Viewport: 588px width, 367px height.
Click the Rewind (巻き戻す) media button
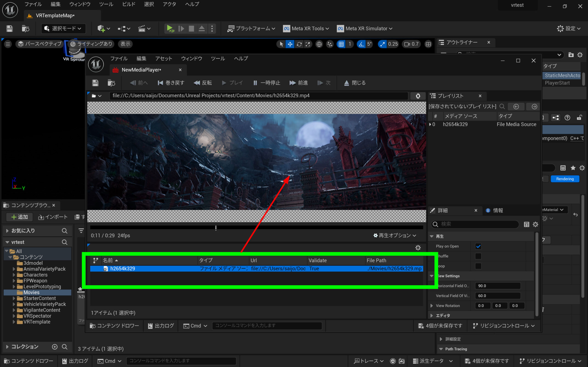pos(171,83)
